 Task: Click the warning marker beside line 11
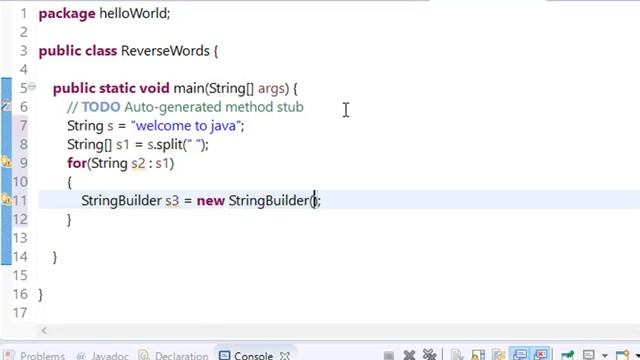6,200
